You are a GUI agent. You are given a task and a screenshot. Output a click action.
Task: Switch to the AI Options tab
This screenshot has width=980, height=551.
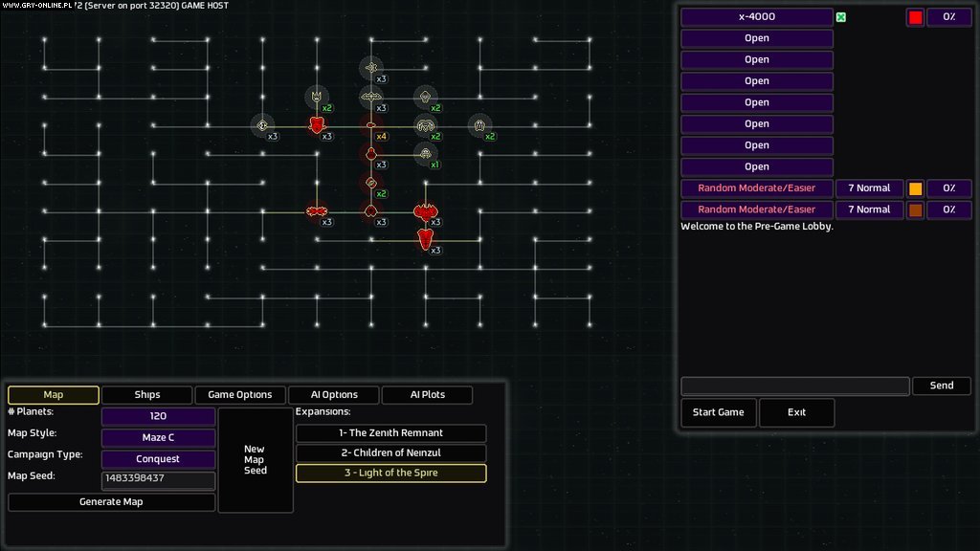click(332, 394)
